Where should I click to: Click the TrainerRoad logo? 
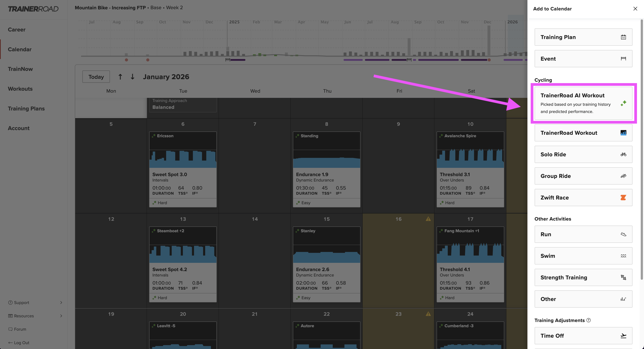click(33, 9)
